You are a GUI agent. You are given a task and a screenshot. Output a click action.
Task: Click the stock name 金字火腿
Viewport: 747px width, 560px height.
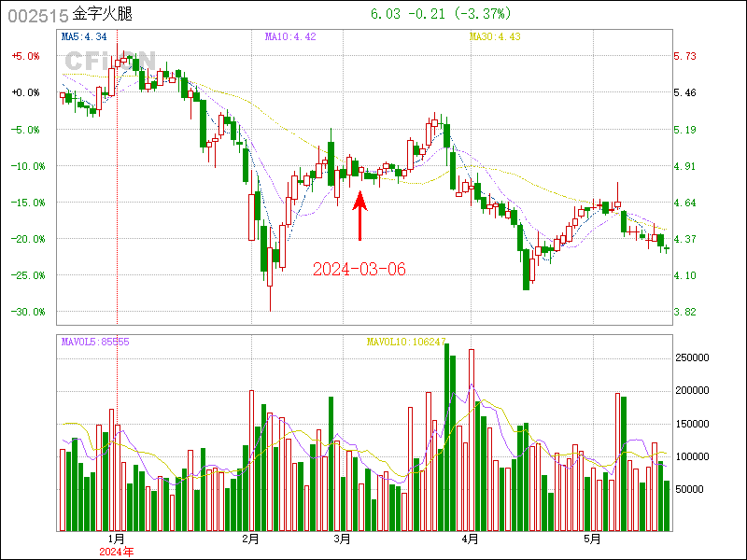click(103, 15)
